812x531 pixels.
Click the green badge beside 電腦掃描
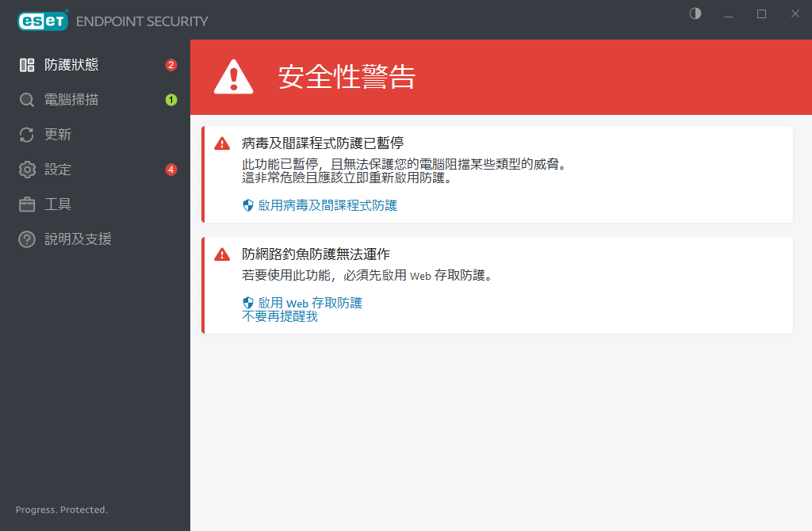[x=170, y=100]
